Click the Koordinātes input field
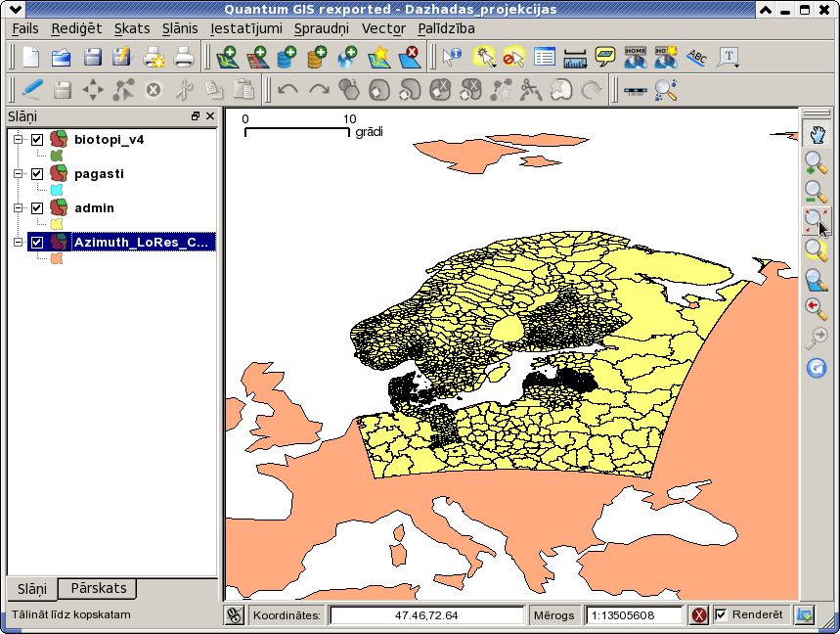Screen dimensions: 840x634 pyautogui.click(x=426, y=615)
